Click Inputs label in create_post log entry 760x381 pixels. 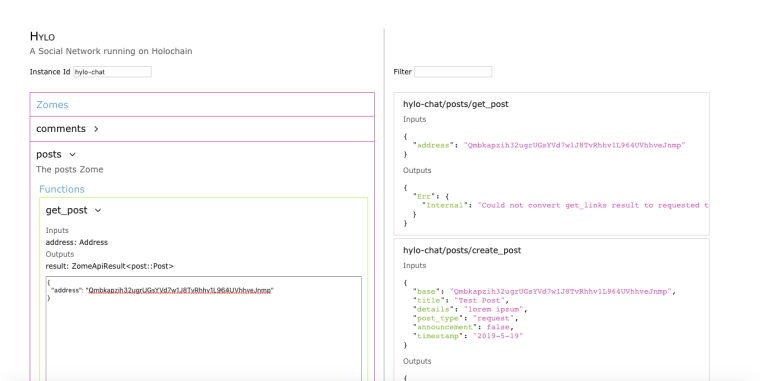pyautogui.click(x=414, y=265)
